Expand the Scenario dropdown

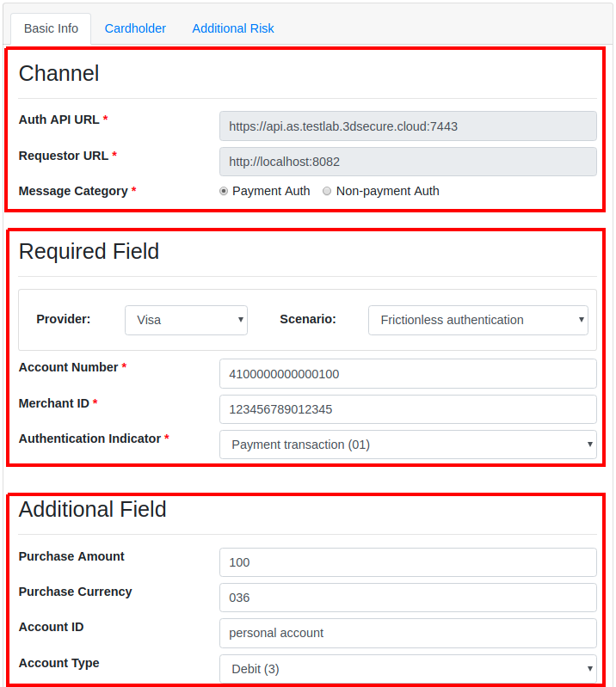point(477,320)
